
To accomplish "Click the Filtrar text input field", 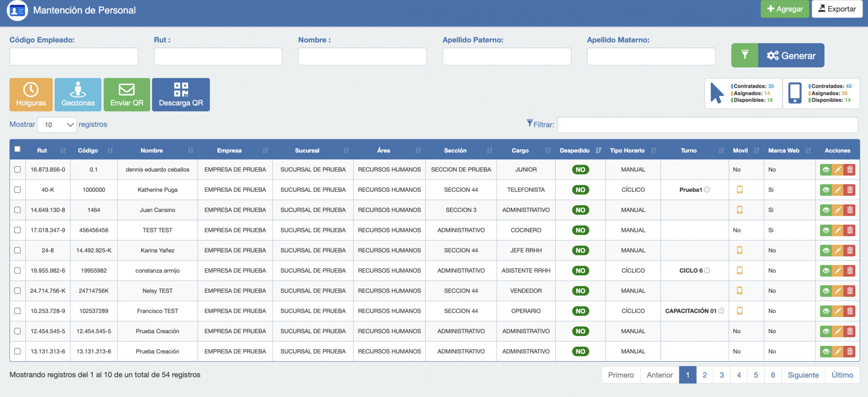I will pyautogui.click(x=708, y=125).
